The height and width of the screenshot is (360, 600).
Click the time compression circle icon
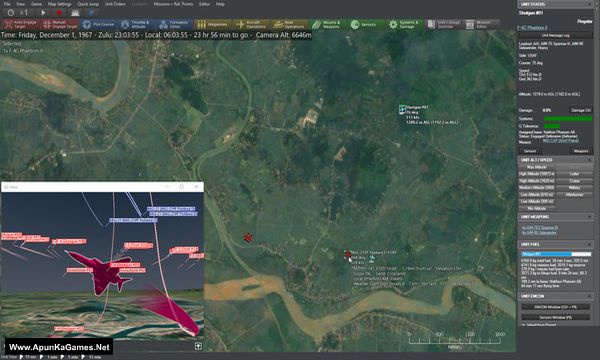coord(11,13)
